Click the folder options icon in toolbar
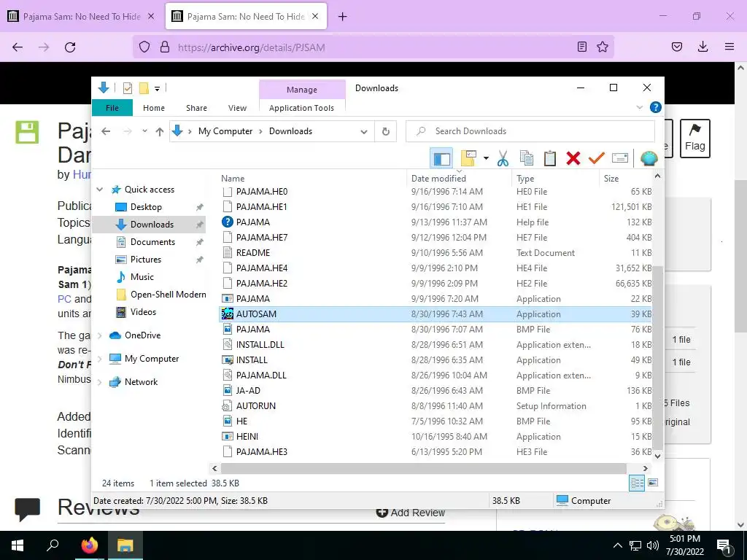 coord(468,158)
